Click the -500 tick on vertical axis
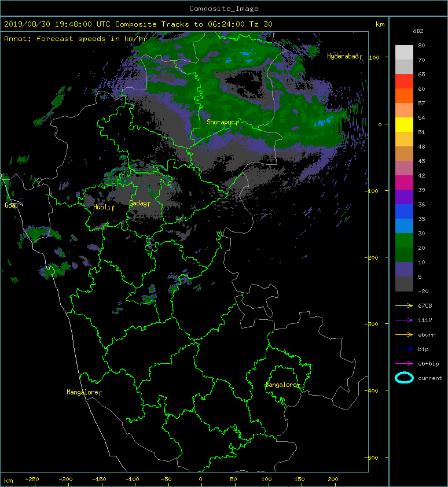This screenshot has width=448, height=487. [372, 458]
